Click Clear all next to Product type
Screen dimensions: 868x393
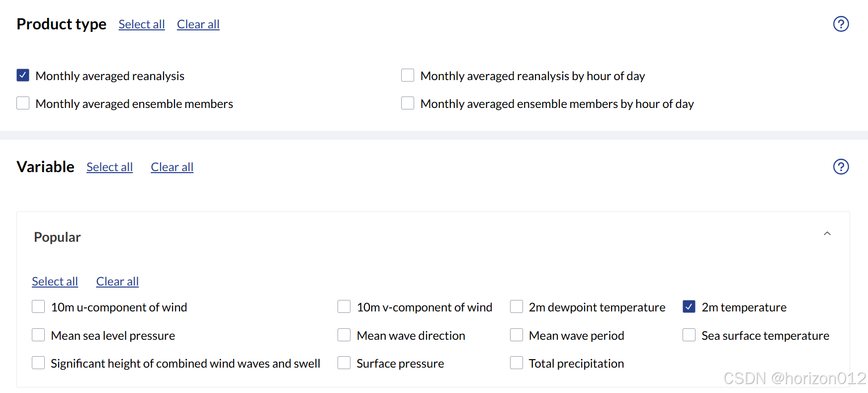pos(198,24)
